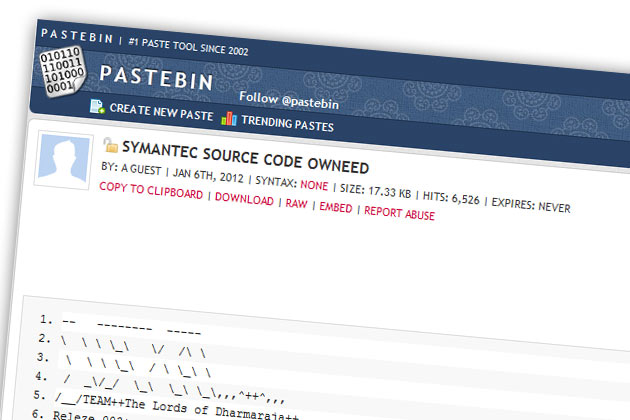Download the paste
The image size is (630, 420).
pos(244,198)
